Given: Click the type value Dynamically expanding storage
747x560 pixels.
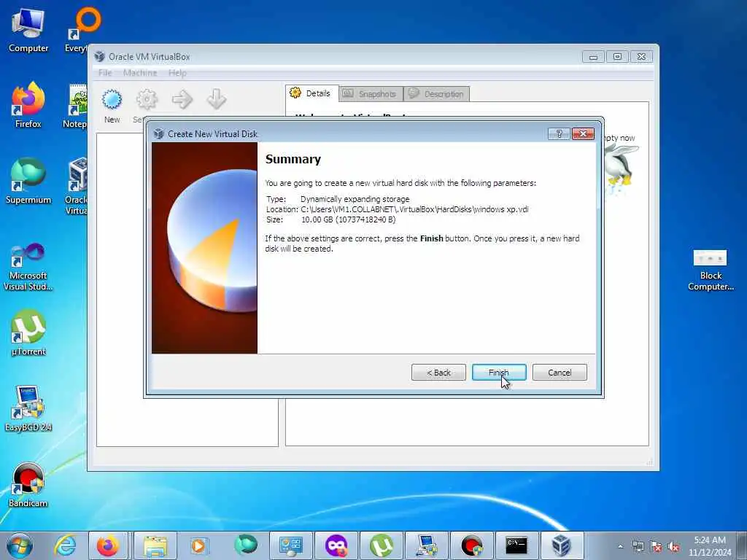Looking at the screenshot, I should pos(355,199).
